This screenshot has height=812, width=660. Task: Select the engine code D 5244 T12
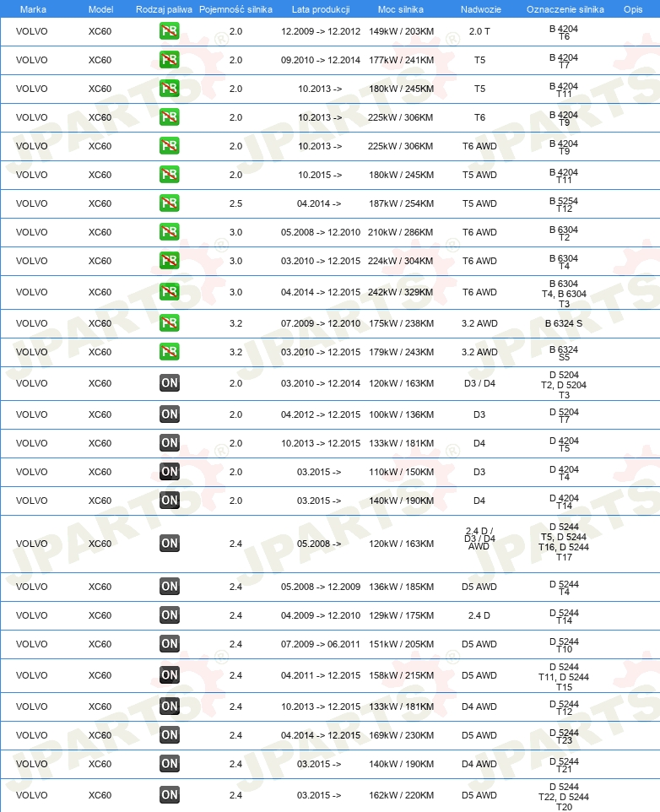[564, 707]
